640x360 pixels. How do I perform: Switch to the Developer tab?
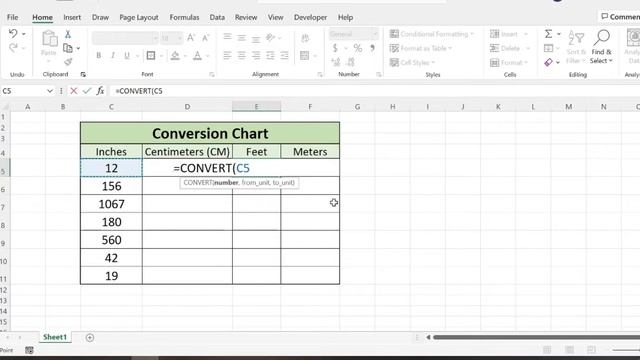click(x=310, y=17)
